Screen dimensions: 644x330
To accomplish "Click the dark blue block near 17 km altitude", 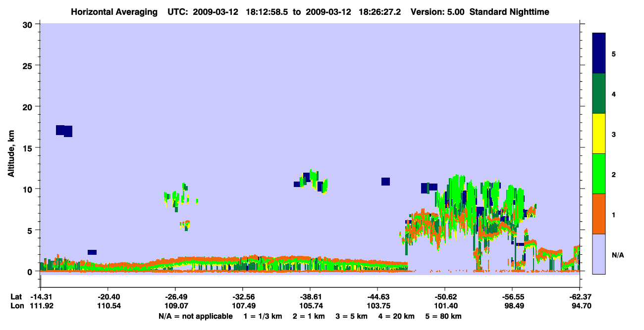I will point(64,131).
